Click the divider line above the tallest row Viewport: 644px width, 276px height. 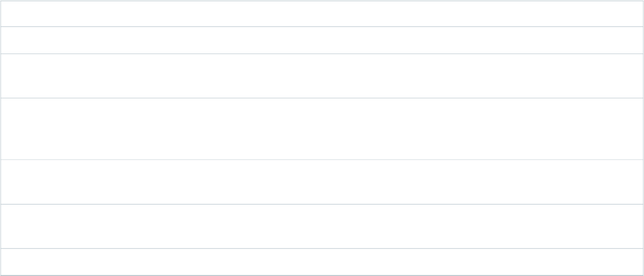(322, 98)
